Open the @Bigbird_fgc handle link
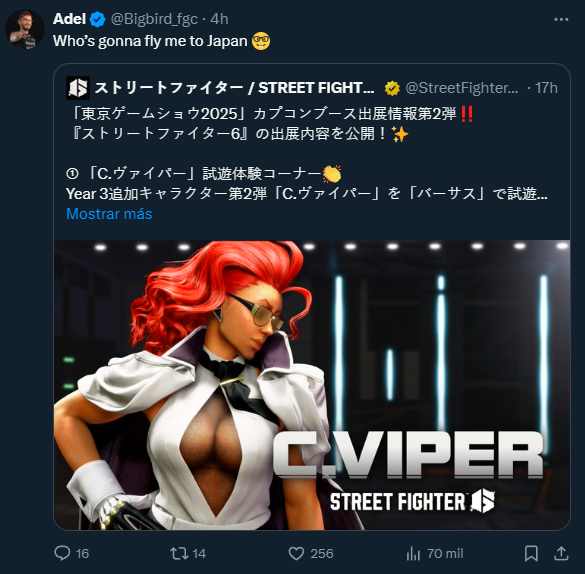 point(154,19)
